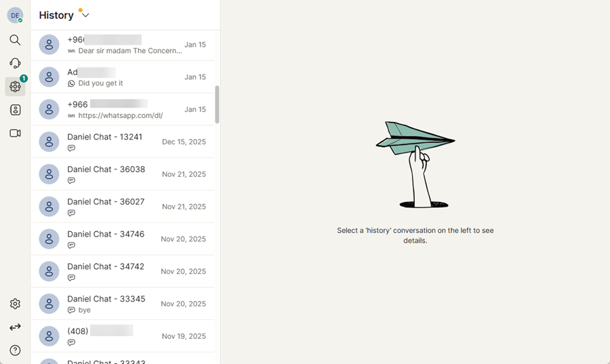Click the history list vertical scrollbar

click(x=217, y=104)
